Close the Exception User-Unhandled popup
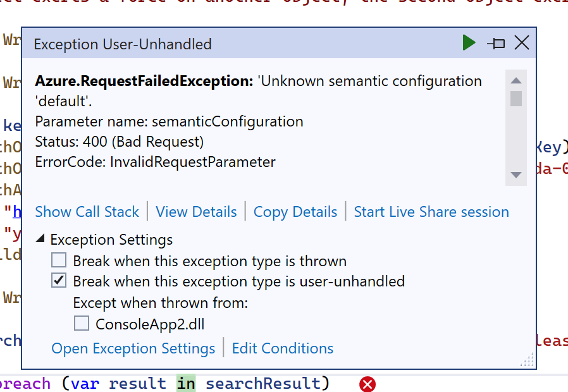The width and height of the screenshot is (568, 392). 522,43
